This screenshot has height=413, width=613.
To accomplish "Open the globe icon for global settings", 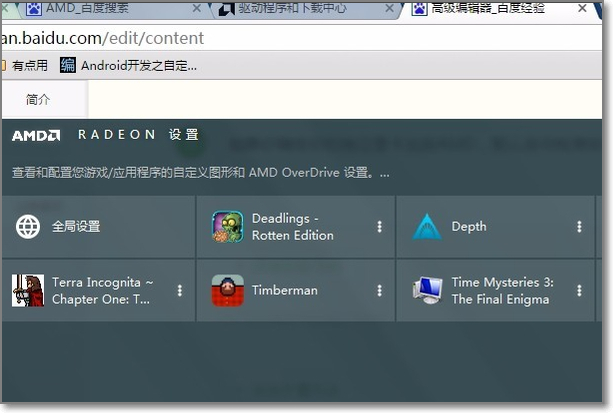I will 28,226.
